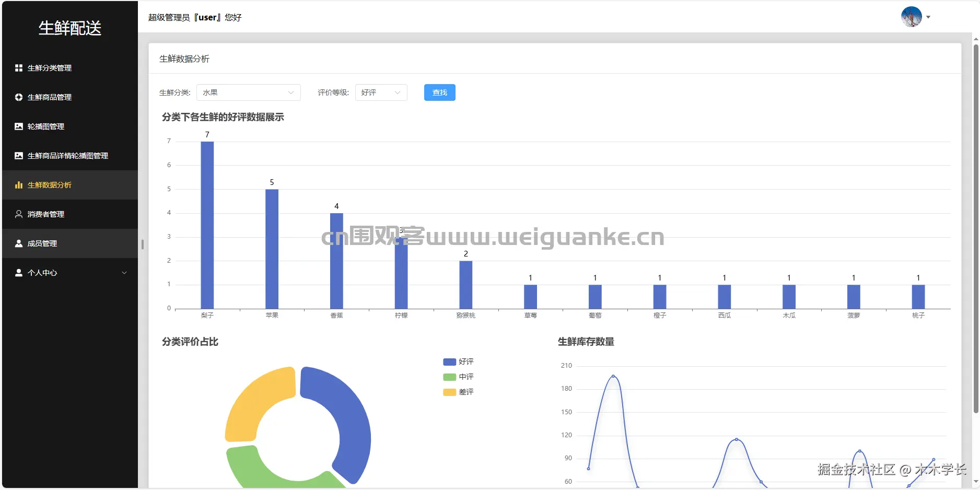The width and height of the screenshot is (980, 490).
Task: Open the 生鲜分类管理 menu
Action: [70, 68]
